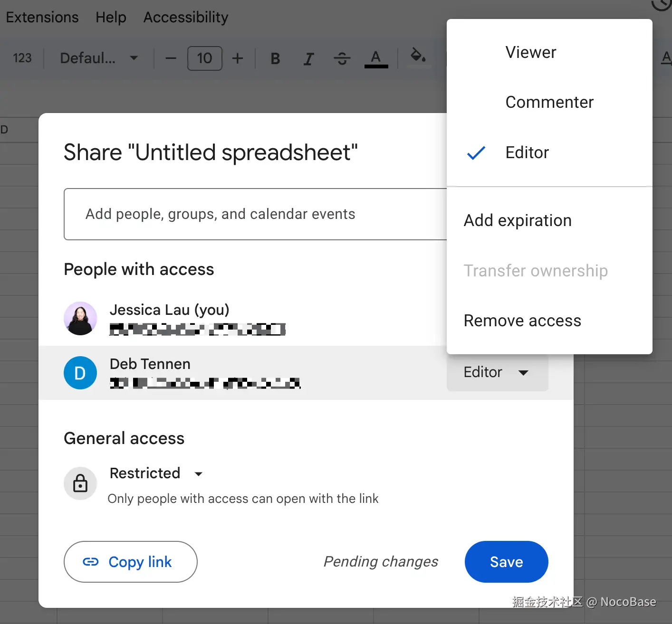672x624 pixels.
Task: Open the Extensions menu
Action: click(x=42, y=17)
